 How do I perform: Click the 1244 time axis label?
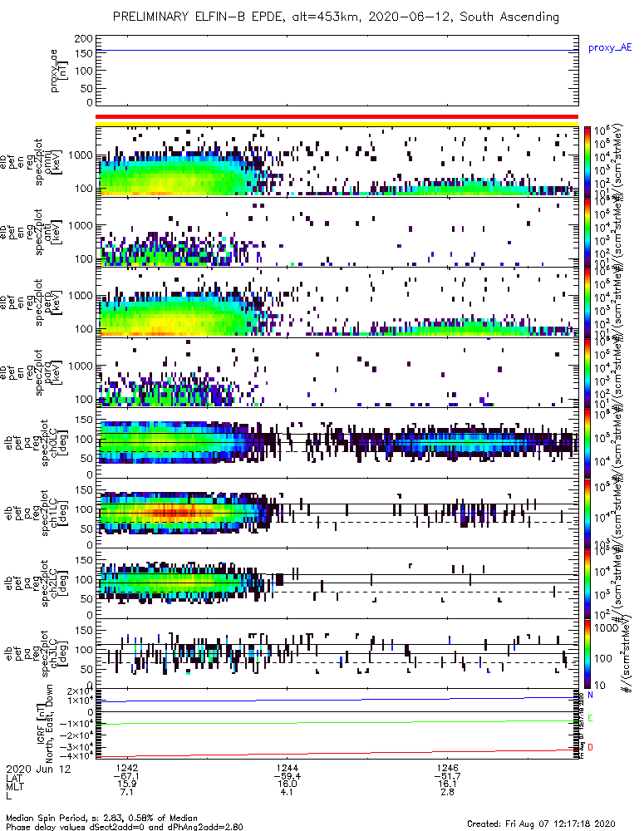coord(287,767)
